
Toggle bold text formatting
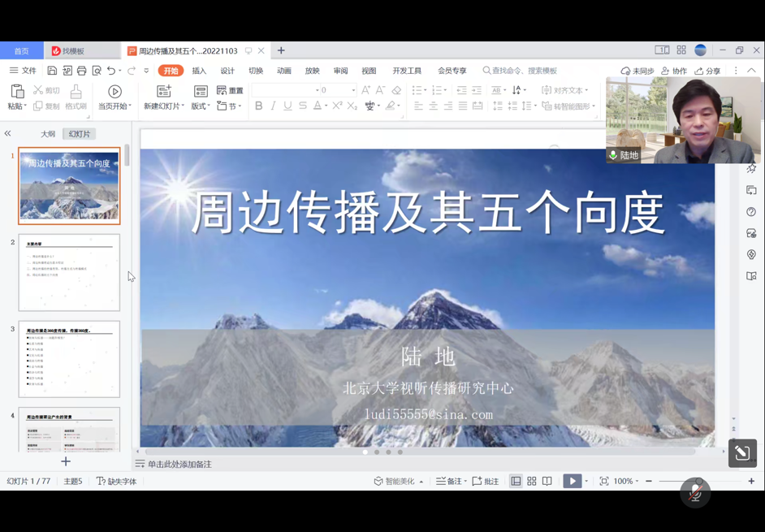258,106
